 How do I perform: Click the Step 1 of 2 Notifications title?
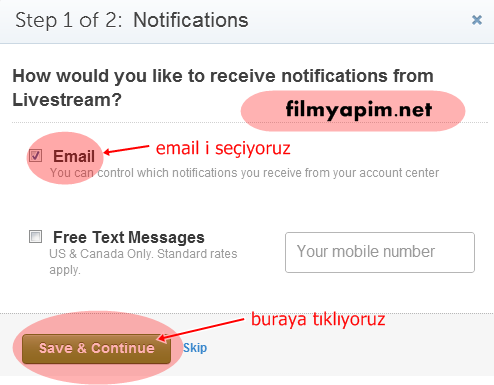point(132,20)
